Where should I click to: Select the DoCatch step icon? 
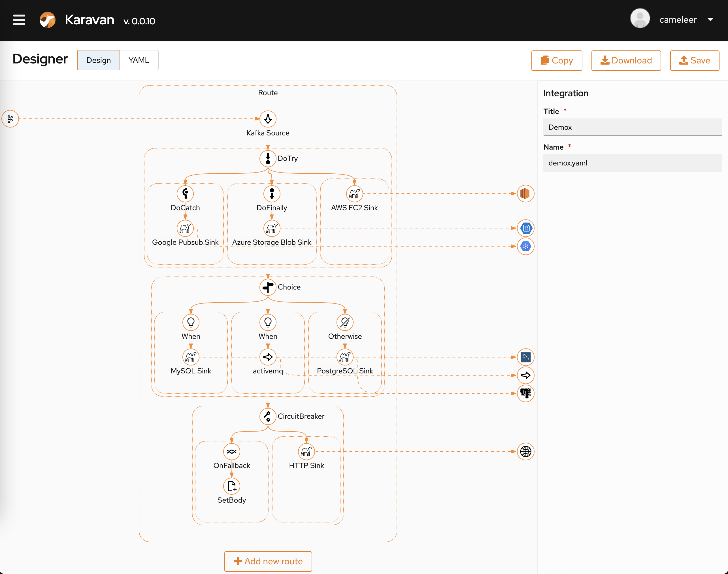pos(185,194)
